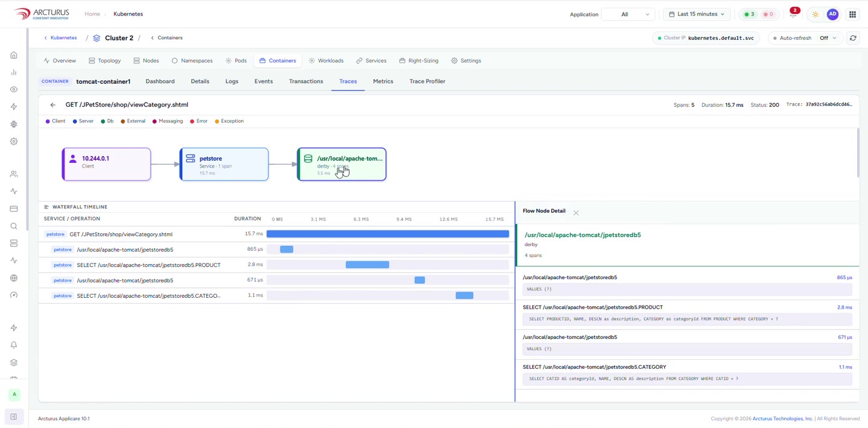Close the Flow Node Detail panel
The width and height of the screenshot is (868, 428).
576,213
